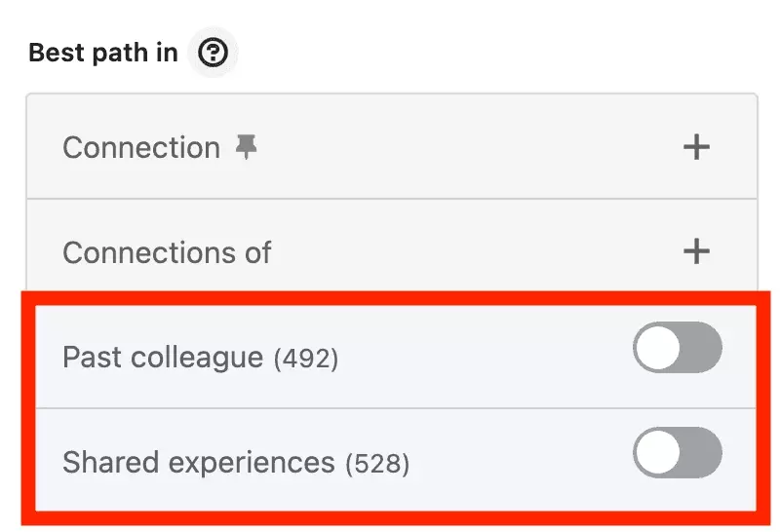Open the Best path in help tooltip icon
This screenshot has height=532, width=780.
coord(213,53)
